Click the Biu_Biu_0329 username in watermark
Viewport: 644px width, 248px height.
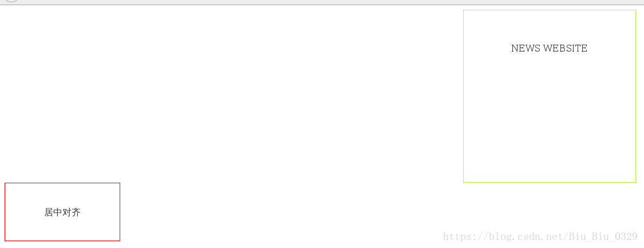[x=603, y=237]
